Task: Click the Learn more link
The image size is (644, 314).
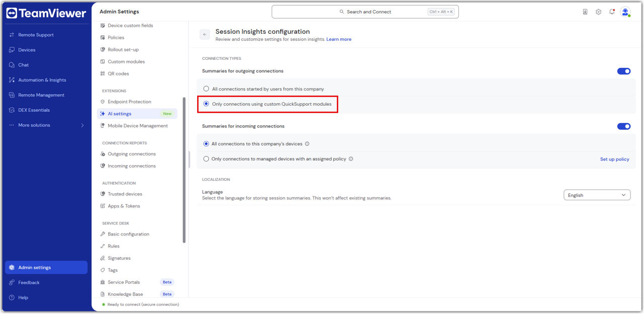Action: (339, 39)
